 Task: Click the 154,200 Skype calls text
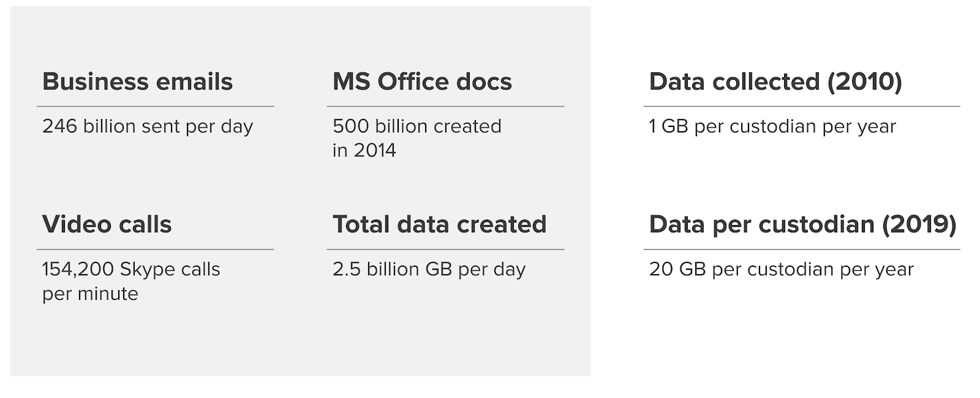point(131,269)
